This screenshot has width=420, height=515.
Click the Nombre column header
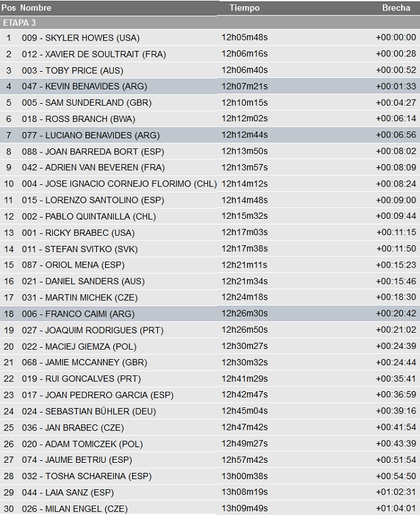point(35,8)
